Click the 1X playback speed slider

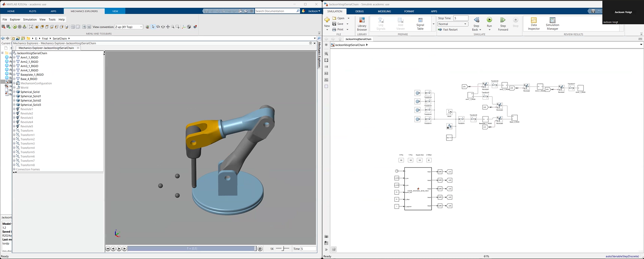[283, 249]
